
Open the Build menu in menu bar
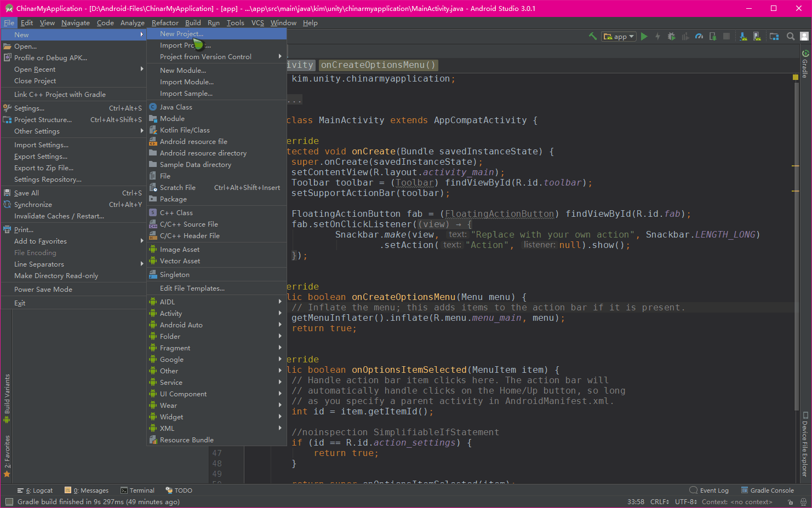pyautogui.click(x=193, y=22)
